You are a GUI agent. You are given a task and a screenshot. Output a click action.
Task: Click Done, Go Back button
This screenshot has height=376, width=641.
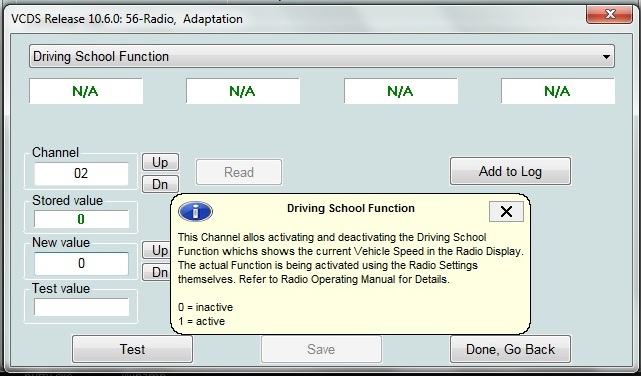pyautogui.click(x=510, y=349)
